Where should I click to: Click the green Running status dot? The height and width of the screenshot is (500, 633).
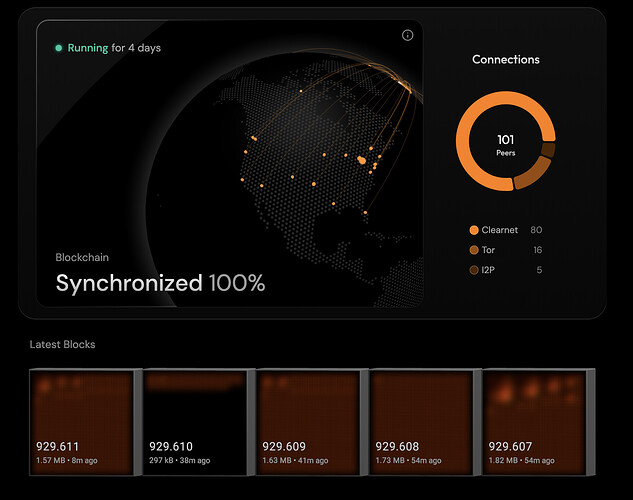point(59,48)
